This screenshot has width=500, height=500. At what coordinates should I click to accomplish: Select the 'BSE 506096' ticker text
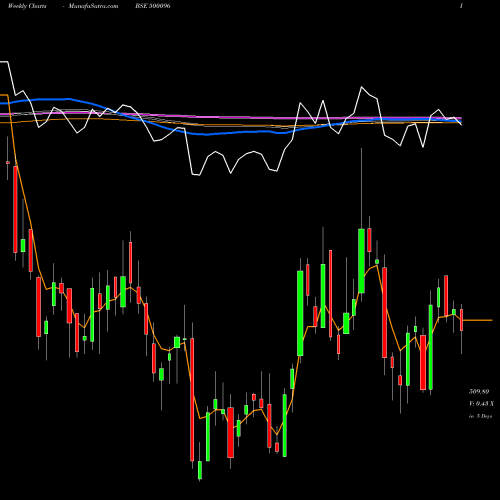pos(153,6)
